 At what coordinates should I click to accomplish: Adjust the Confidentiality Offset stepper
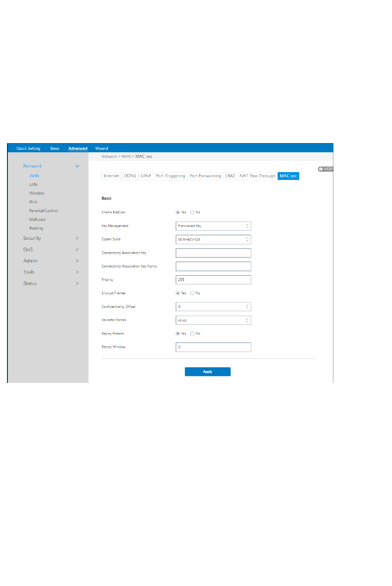coord(247,307)
